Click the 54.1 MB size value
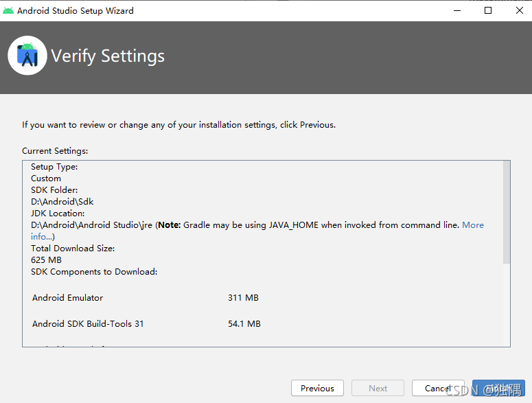The image size is (532, 403). tap(244, 323)
